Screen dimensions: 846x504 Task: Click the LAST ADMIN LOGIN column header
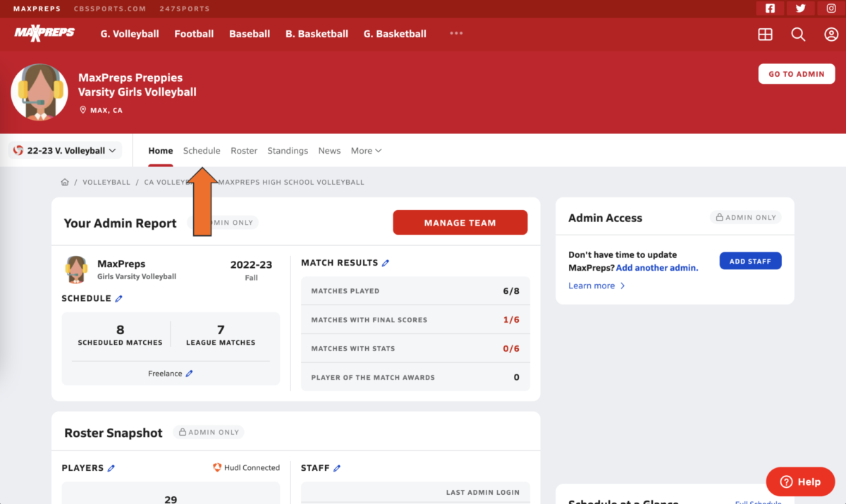tap(483, 492)
